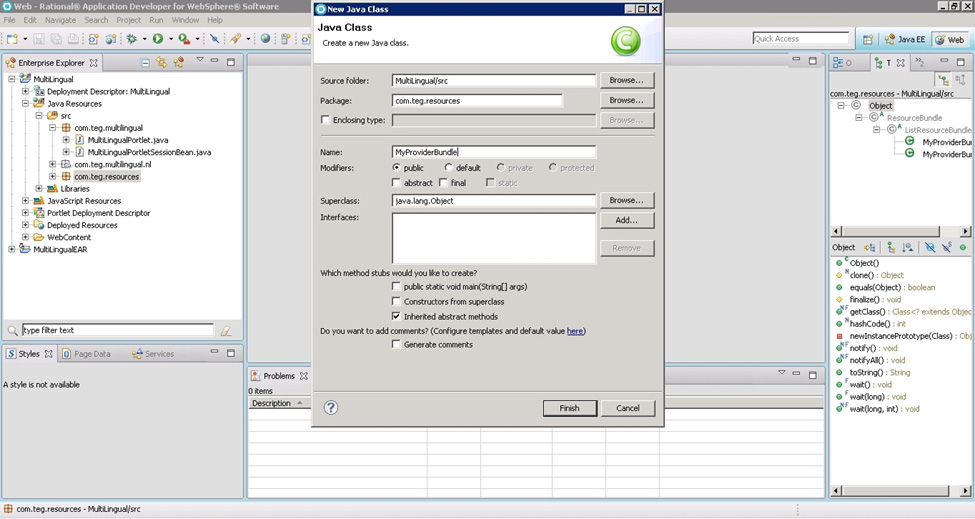Click the clear filter eraser icon
Screen dimensions: 975x519
coord(226,330)
